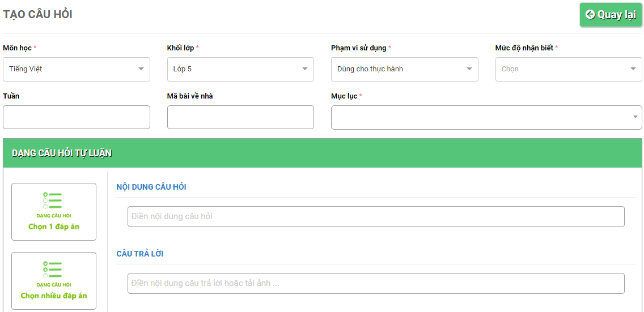The height and width of the screenshot is (312, 644).
Task: Open the empty Mục lục select box
Action: [482, 117]
